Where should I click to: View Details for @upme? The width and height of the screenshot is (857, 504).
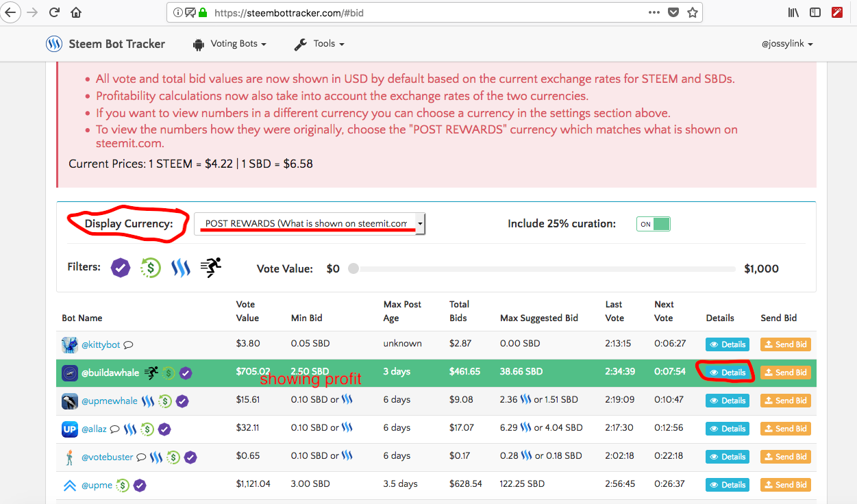click(x=727, y=485)
